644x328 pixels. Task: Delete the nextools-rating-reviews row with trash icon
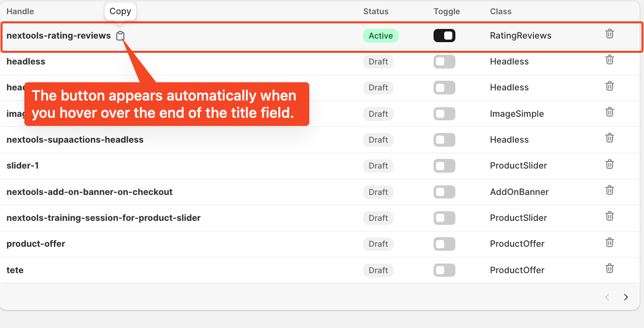[610, 34]
